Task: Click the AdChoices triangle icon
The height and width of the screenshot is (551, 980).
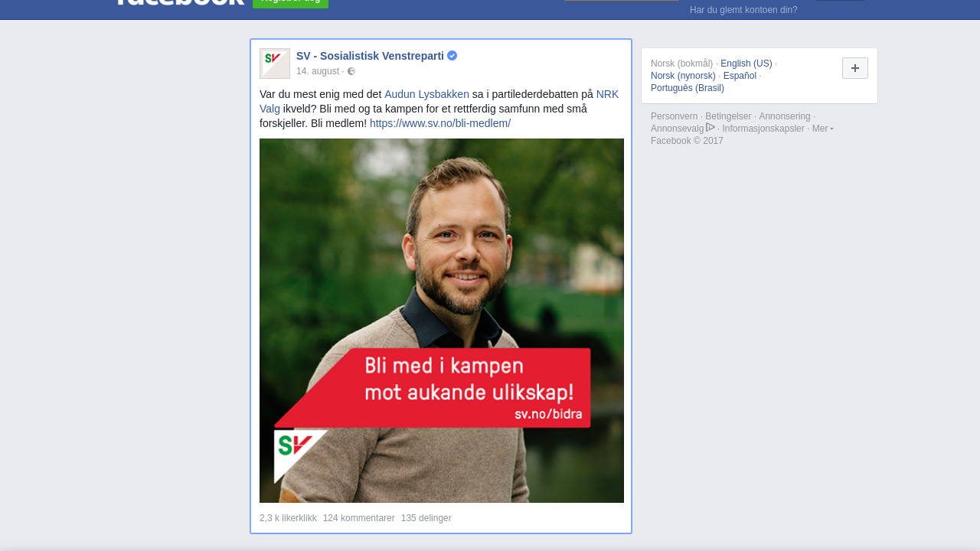Action: click(x=710, y=128)
